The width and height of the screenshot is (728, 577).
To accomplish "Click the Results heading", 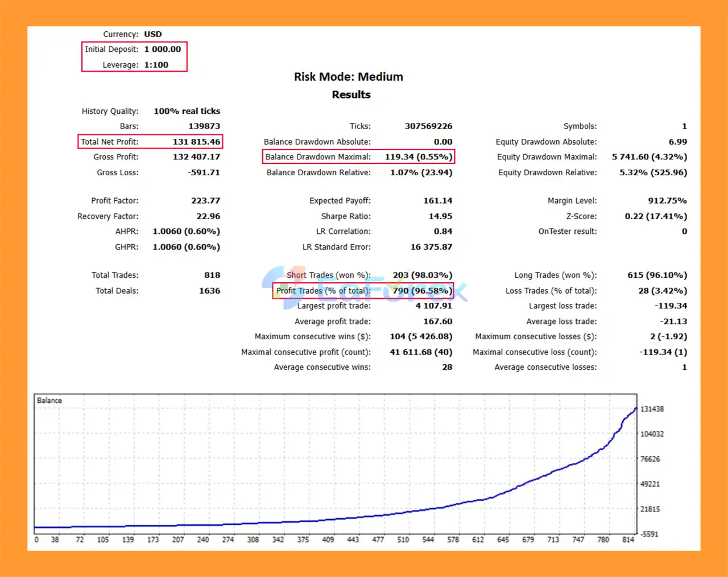I will click(351, 94).
